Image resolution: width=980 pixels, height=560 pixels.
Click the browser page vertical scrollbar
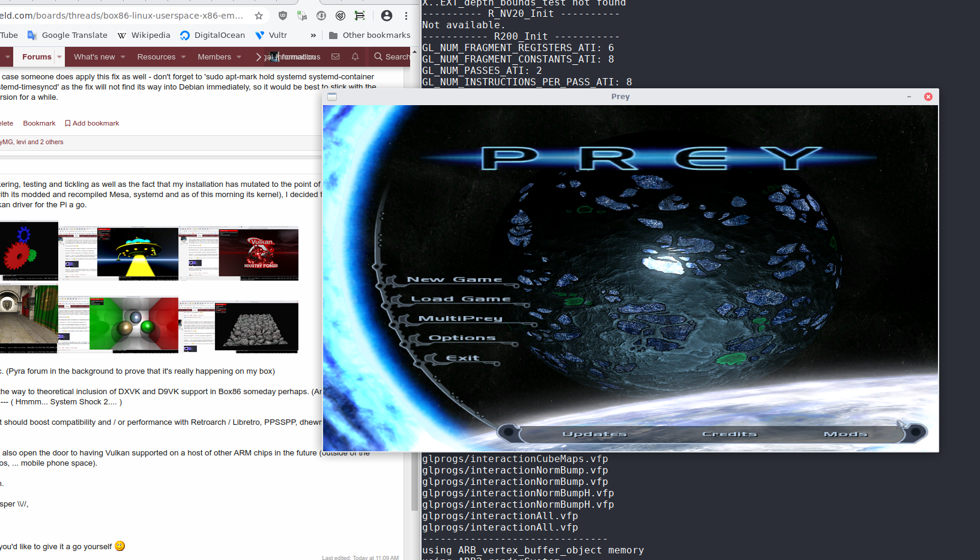coord(414,300)
